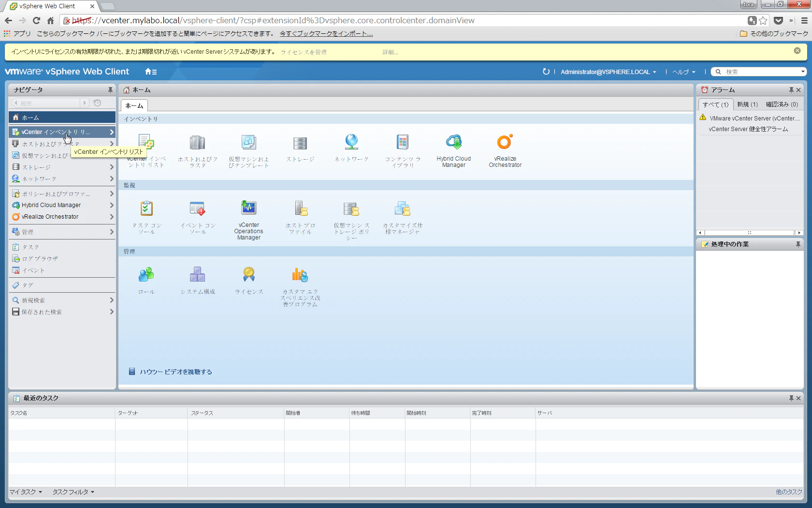
Task: Click the More Tasks link
Action: 789,492
